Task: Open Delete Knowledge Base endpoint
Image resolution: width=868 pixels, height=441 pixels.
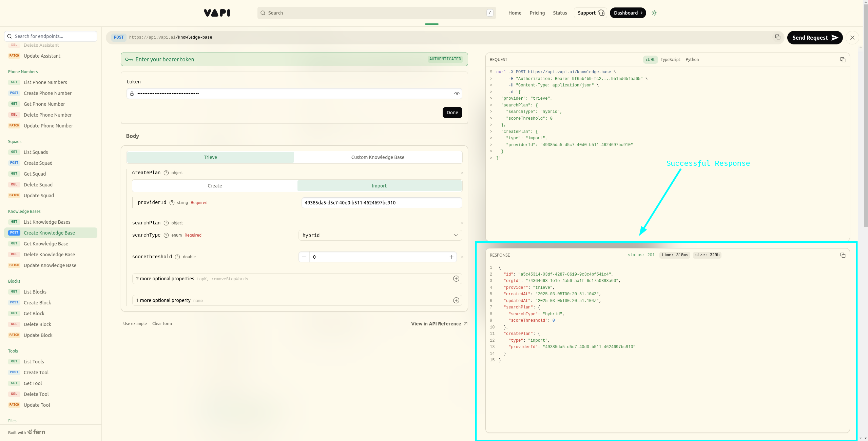Action: [51, 255]
